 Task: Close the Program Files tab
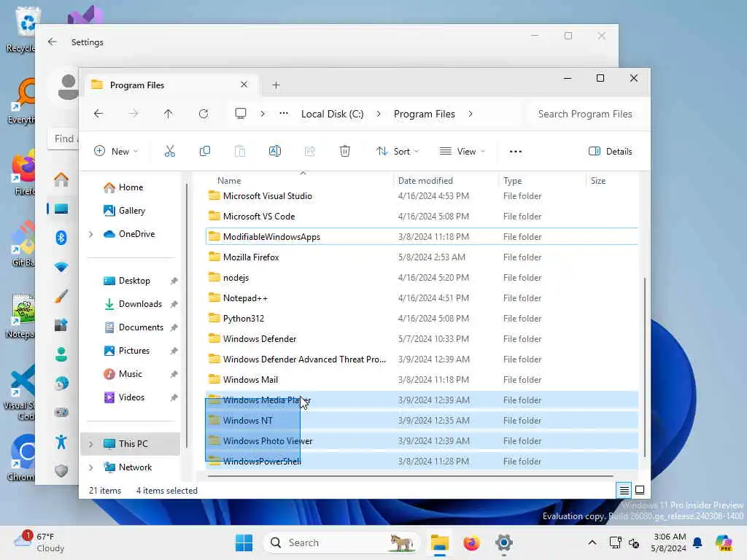244,85
